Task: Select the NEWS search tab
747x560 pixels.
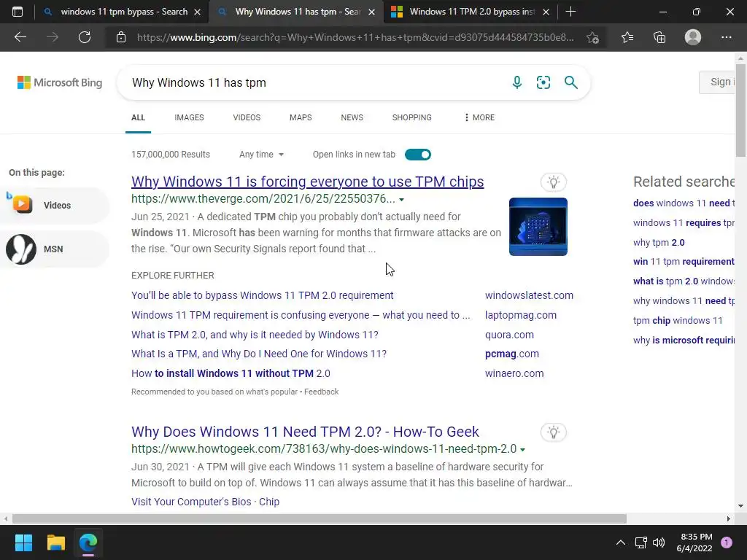Action: tap(352, 117)
